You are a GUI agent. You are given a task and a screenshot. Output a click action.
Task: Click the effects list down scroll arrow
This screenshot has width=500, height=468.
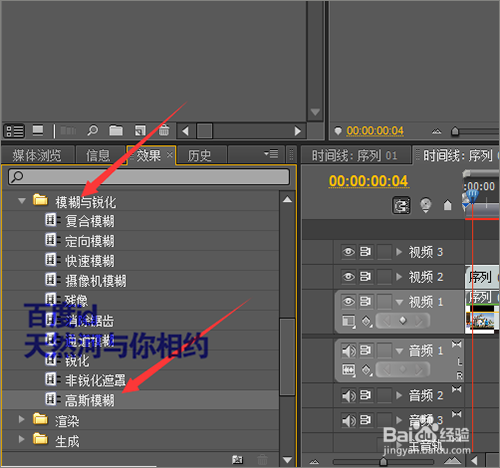287,460
